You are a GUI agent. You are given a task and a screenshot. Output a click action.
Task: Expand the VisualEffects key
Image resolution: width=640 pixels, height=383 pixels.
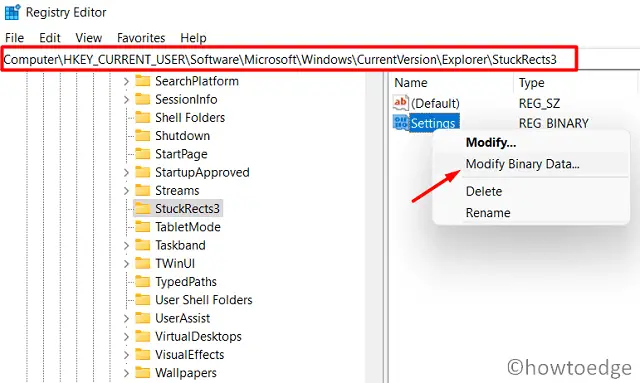[126, 355]
